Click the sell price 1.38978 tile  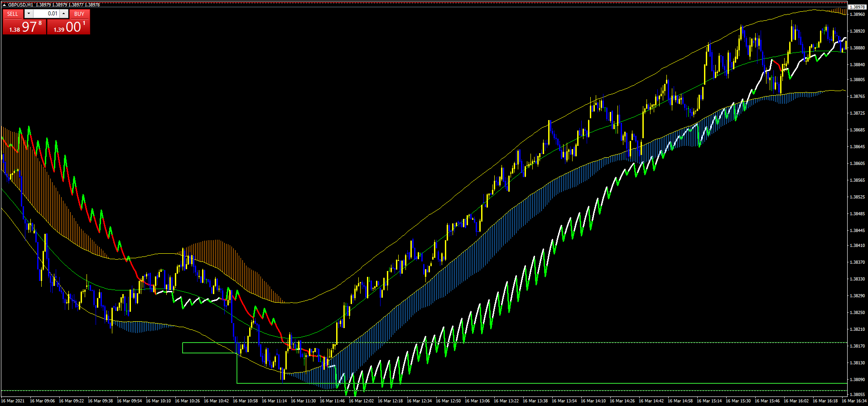point(24,27)
